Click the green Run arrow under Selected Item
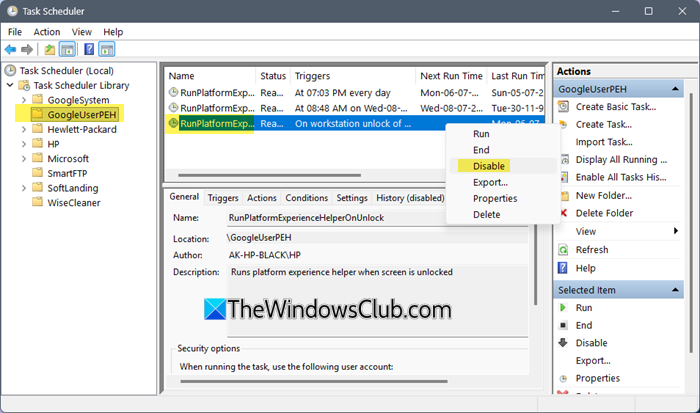700x413 pixels. pos(562,308)
